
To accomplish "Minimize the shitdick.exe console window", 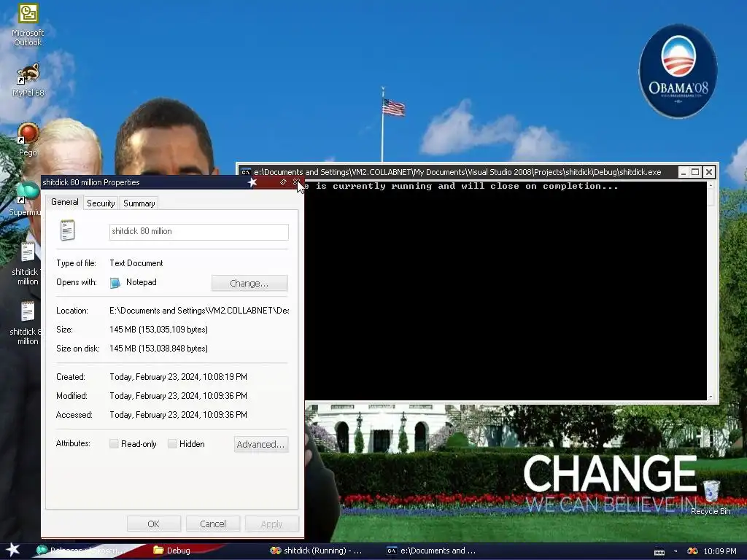I will point(683,172).
